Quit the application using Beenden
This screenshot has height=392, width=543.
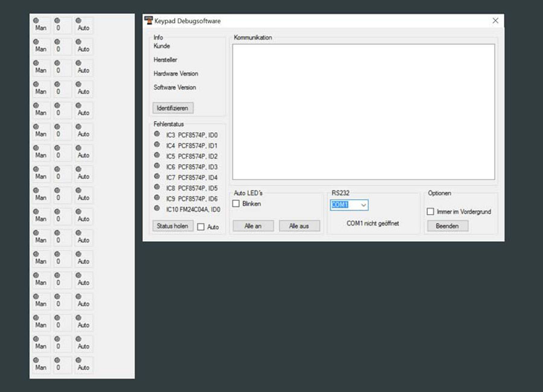[x=447, y=226]
